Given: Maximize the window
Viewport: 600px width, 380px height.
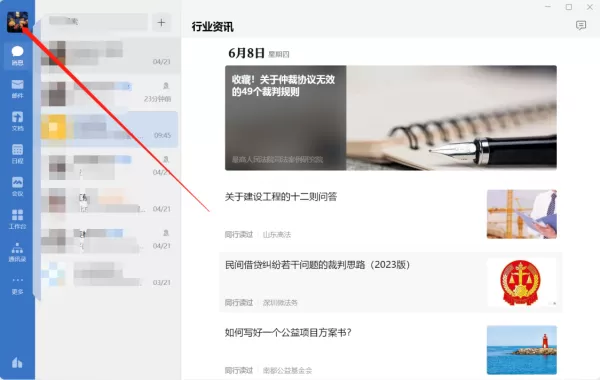Looking at the screenshot, I should [x=569, y=7].
